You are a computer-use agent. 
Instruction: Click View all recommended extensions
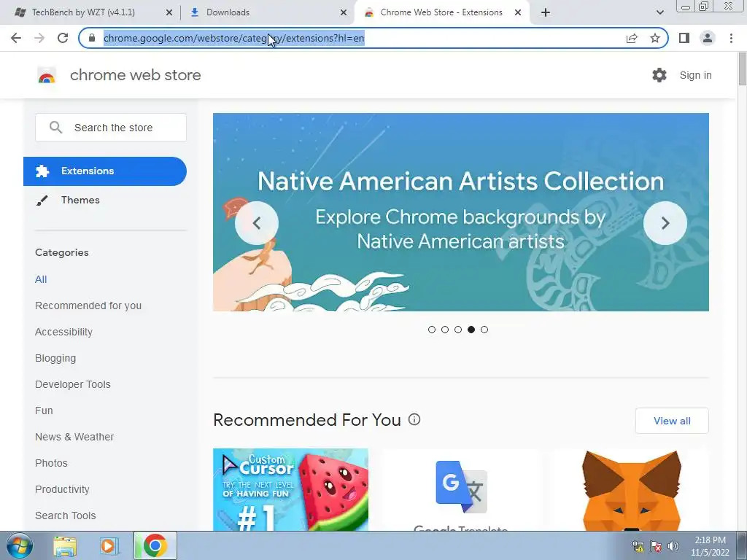coord(672,421)
